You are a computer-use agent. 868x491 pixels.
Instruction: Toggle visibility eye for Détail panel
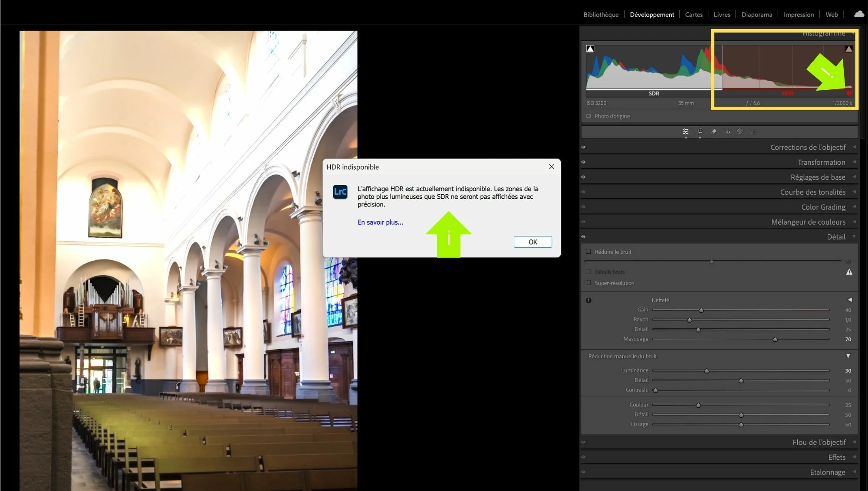583,237
